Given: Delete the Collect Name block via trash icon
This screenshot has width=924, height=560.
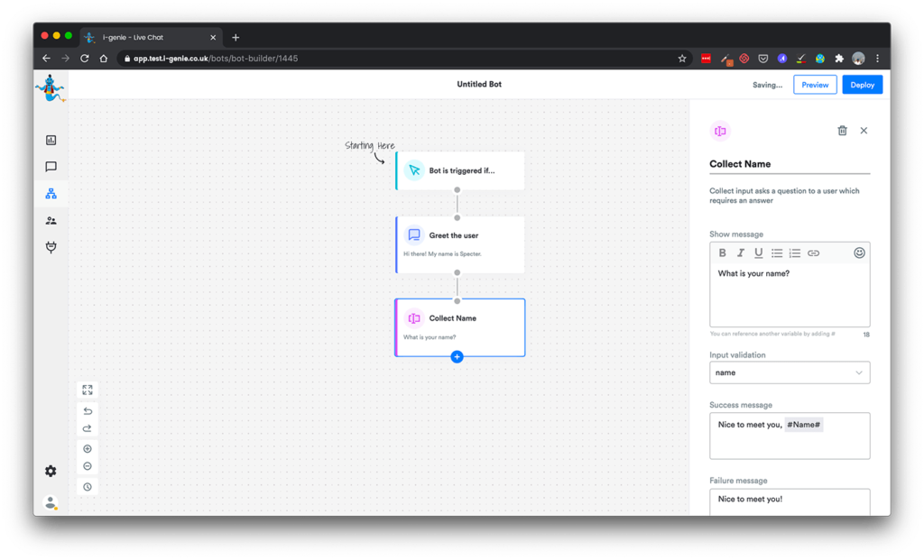Looking at the screenshot, I should point(842,131).
